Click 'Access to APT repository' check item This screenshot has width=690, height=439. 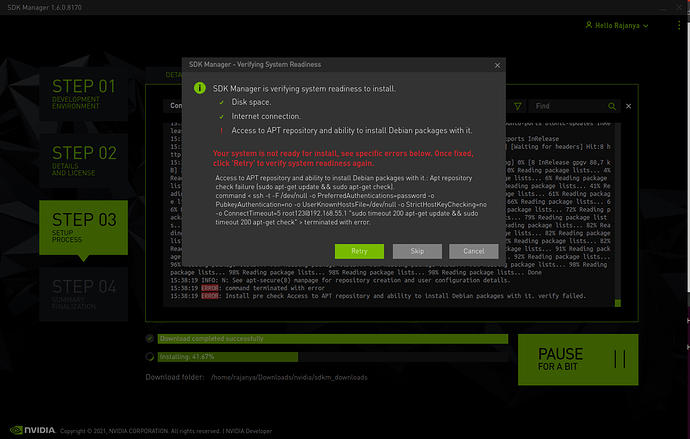(352, 131)
